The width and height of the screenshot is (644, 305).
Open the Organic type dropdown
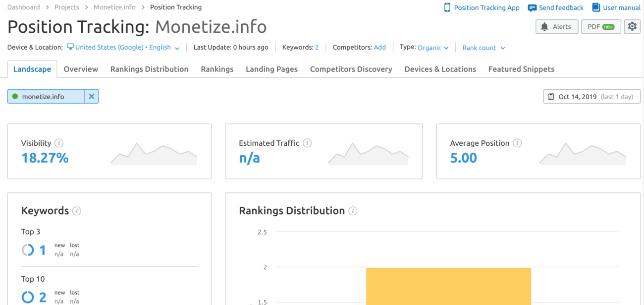pos(433,48)
